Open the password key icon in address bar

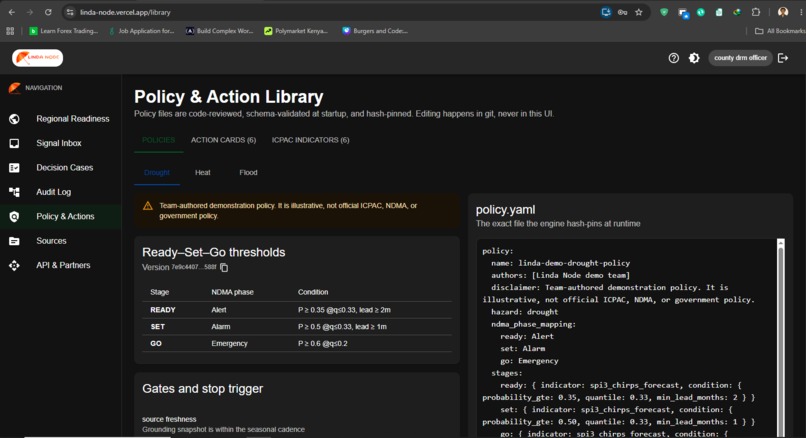(622, 12)
